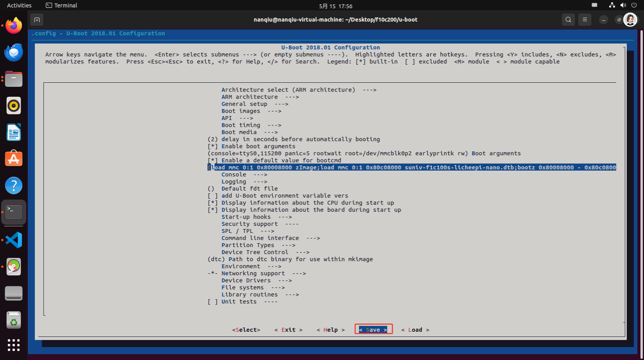The height and width of the screenshot is (360, 644).
Task: Open the Logging submenu
Action: 244,182
